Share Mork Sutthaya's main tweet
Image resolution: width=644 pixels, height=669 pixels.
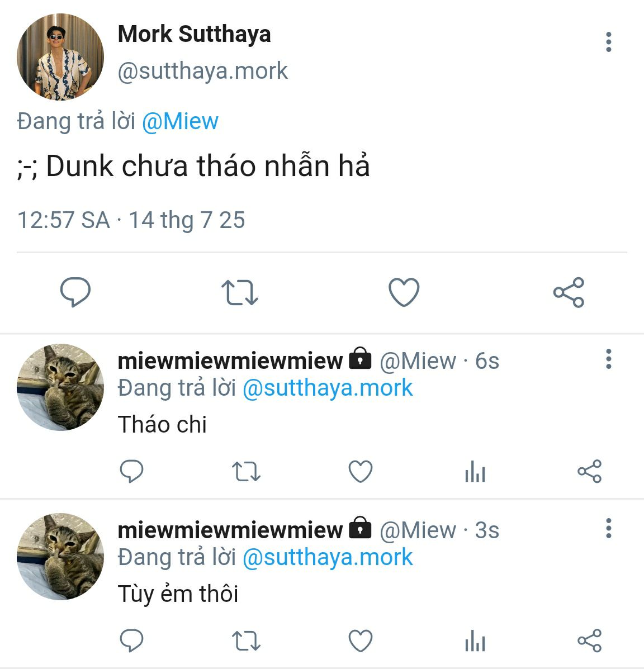(x=569, y=292)
